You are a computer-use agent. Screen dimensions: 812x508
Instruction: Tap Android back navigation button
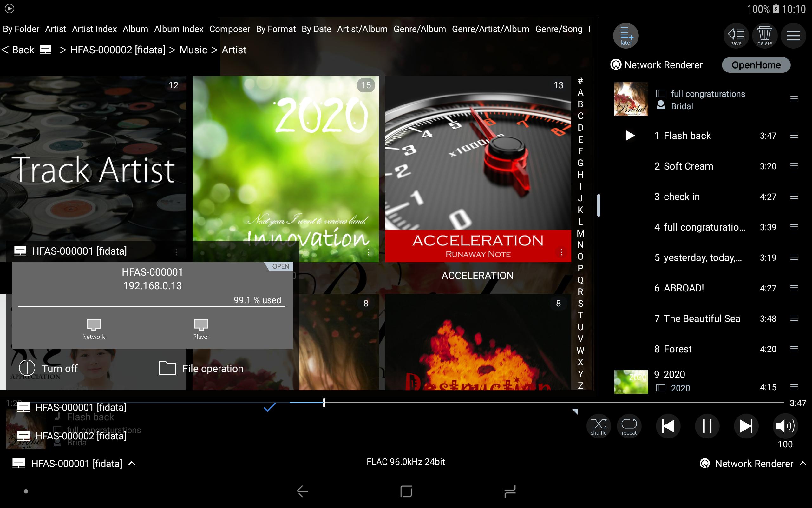tap(302, 491)
